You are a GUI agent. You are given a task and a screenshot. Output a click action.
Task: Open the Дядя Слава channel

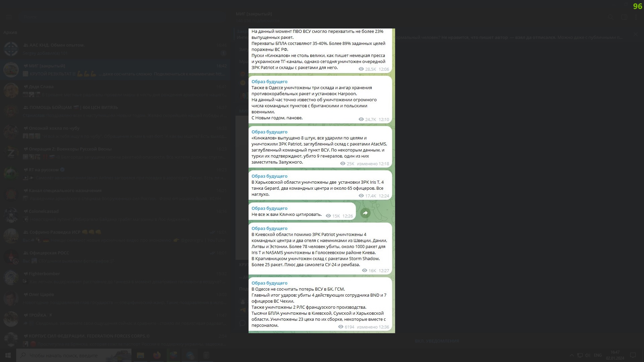point(115,90)
